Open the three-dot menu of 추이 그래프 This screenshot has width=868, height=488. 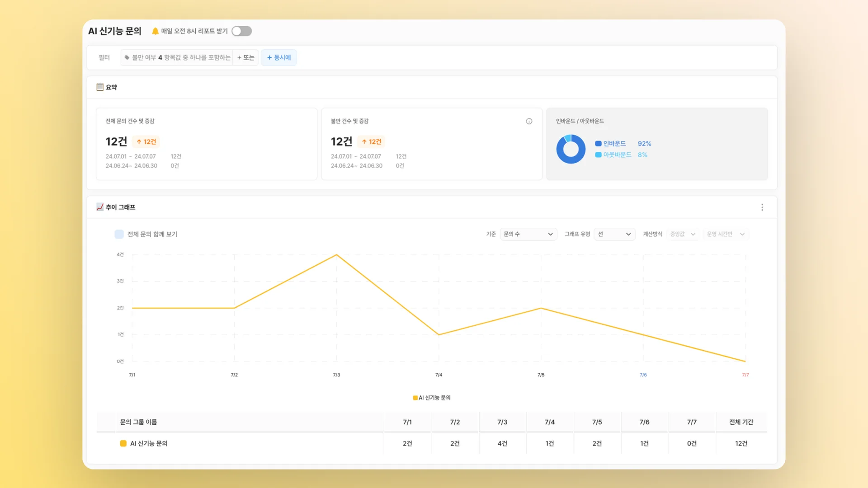(x=762, y=207)
